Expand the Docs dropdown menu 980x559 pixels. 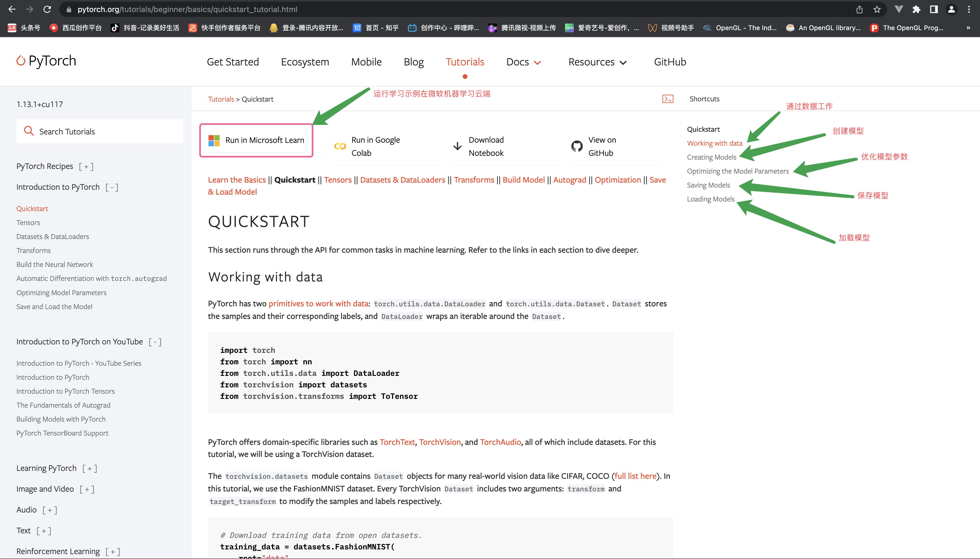(x=524, y=62)
